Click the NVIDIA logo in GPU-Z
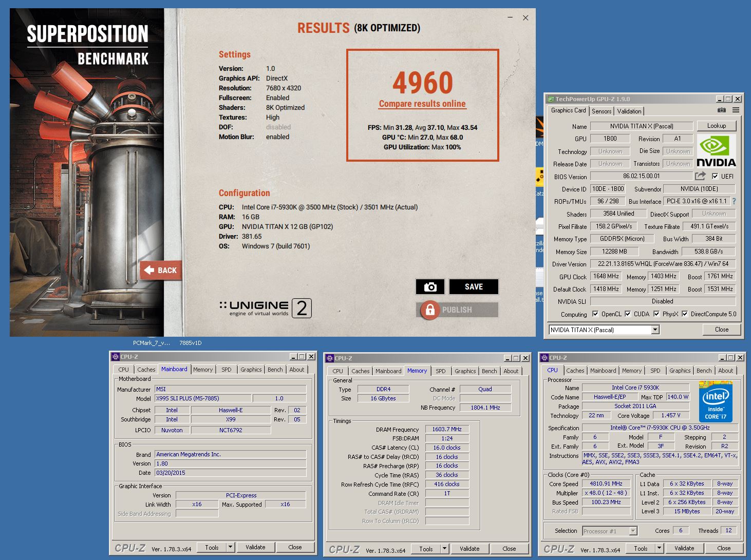Image resolution: width=751 pixels, height=560 pixels. (x=716, y=151)
